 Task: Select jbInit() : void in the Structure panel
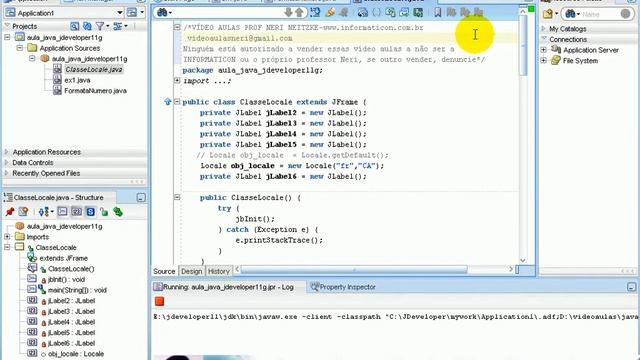pos(67,280)
